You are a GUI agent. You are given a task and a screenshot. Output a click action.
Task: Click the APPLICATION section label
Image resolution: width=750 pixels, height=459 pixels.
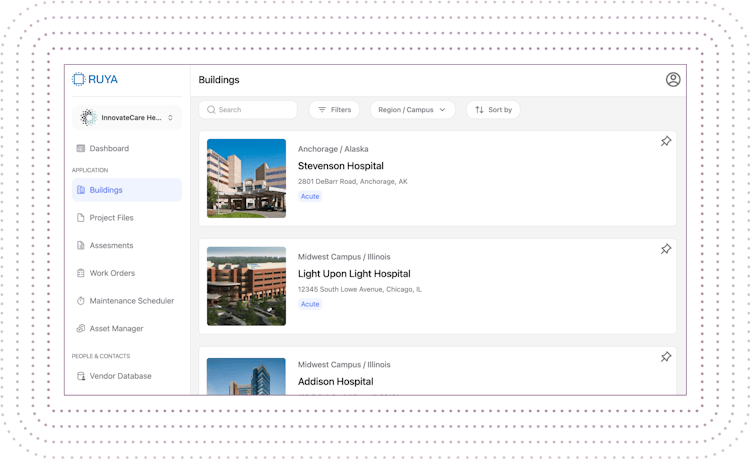90,170
